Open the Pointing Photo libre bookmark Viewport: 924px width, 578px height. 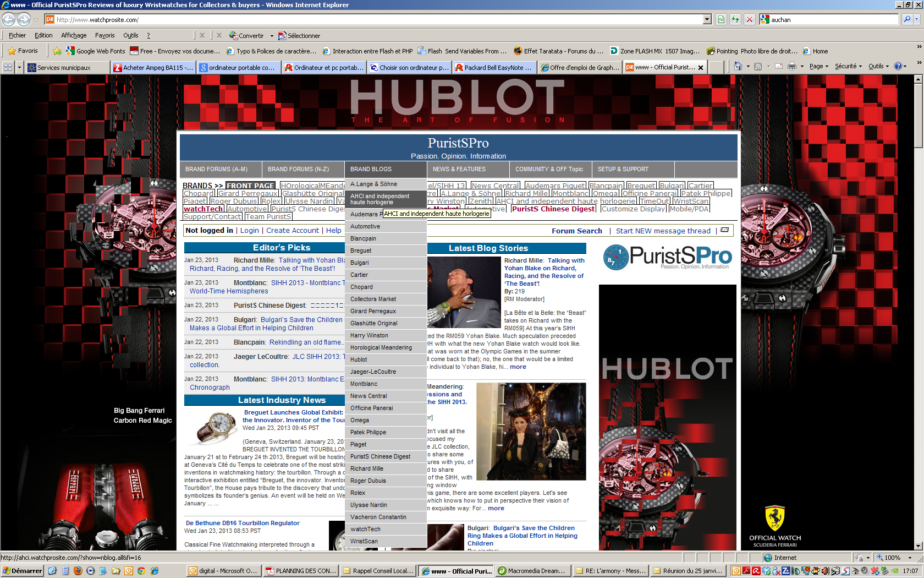point(751,51)
